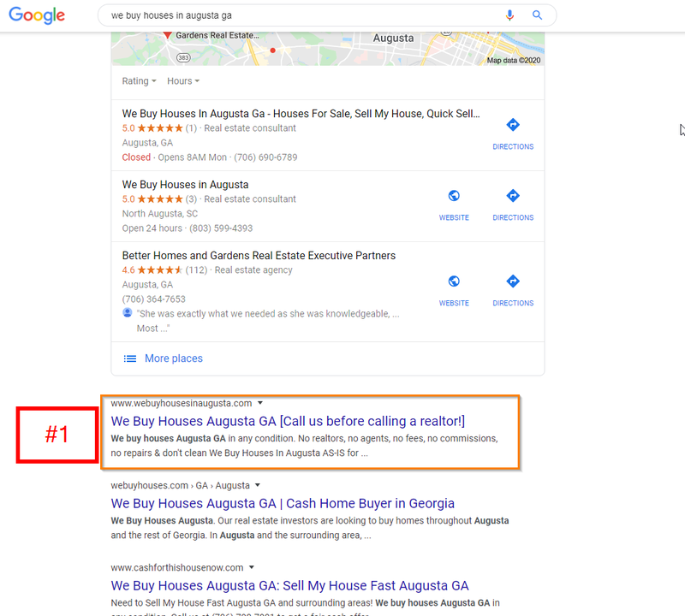Click reviewer avatar beside 'She was exactly' quote
This screenshot has width=685, height=616.
tap(127, 312)
